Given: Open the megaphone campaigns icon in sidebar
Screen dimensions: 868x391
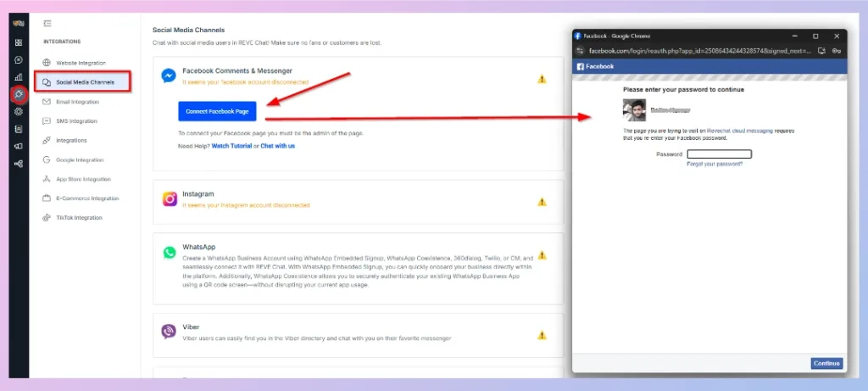Looking at the screenshot, I should point(19,146).
